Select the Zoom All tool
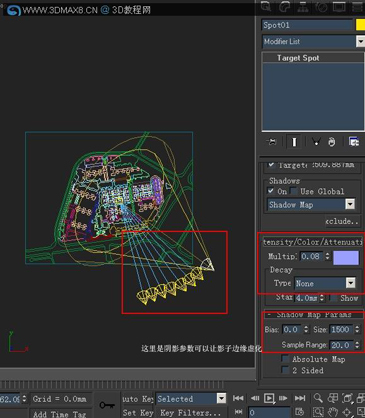Viewport: 365px width, 418px height. coord(333,398)
